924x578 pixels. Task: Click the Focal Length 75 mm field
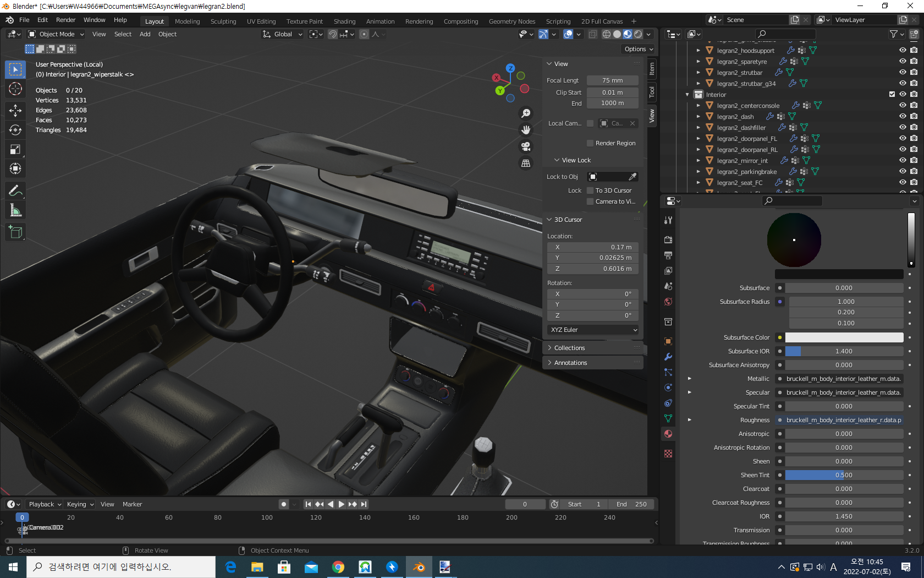coord(612,80)
